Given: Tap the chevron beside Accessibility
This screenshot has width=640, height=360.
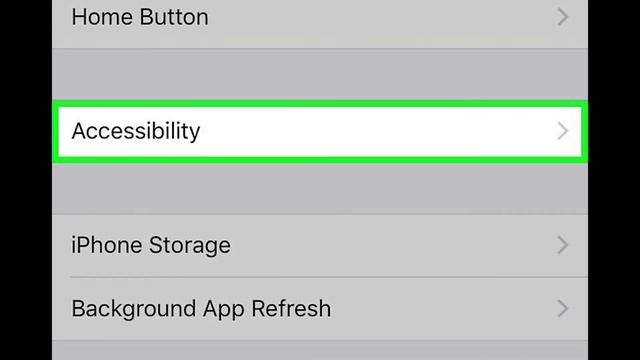Looking at the screenshot, I should [x=563, y=131].
